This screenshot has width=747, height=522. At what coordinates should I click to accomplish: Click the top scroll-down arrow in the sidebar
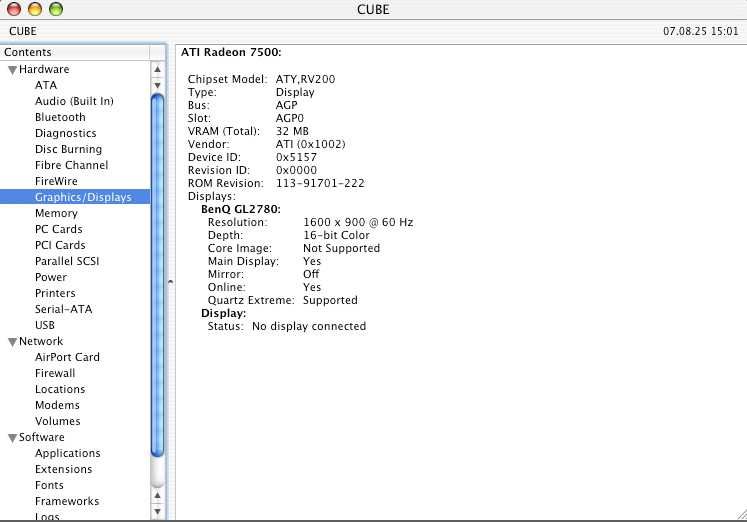(x=157, y=85)
